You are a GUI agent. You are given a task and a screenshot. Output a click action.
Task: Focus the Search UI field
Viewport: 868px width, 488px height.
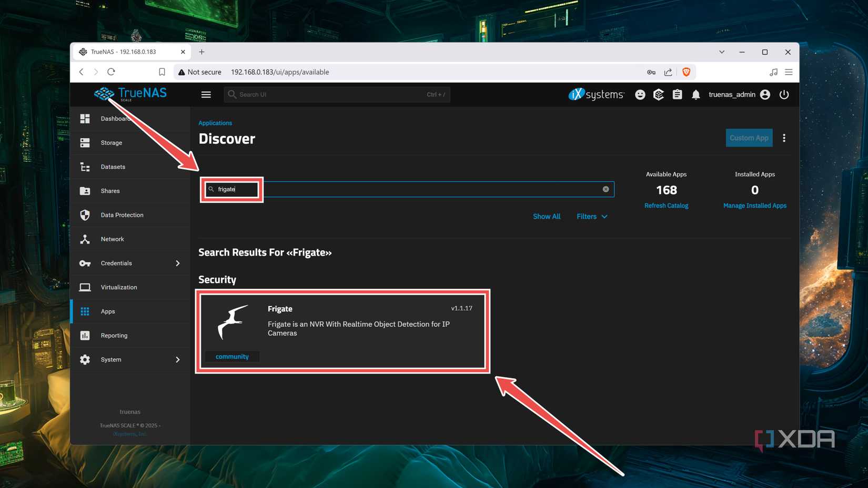[337, 95]
